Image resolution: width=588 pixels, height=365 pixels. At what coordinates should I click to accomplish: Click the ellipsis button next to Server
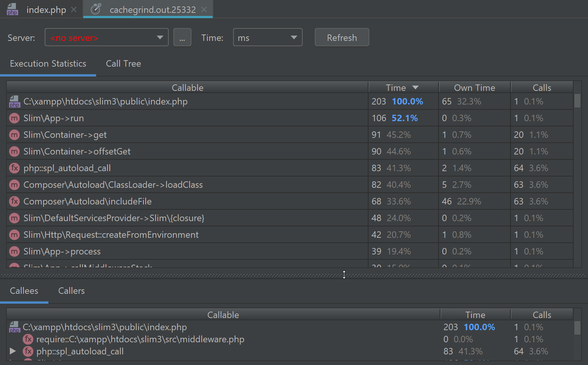point(182,37)
